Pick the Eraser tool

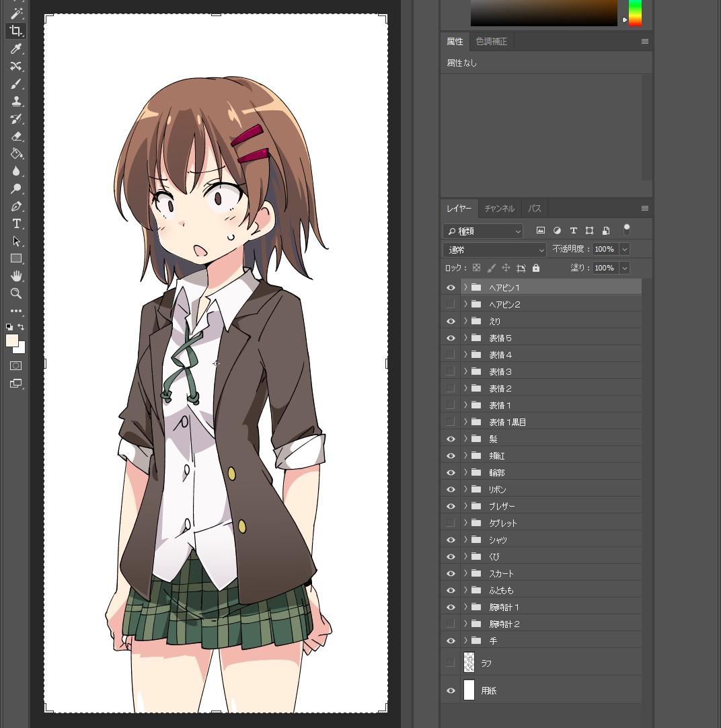(x=16, y=136)
